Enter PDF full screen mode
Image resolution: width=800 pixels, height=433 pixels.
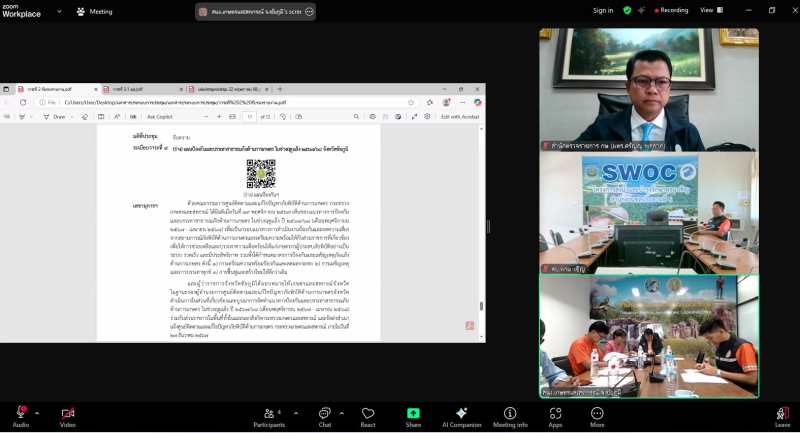coord(414,117)
